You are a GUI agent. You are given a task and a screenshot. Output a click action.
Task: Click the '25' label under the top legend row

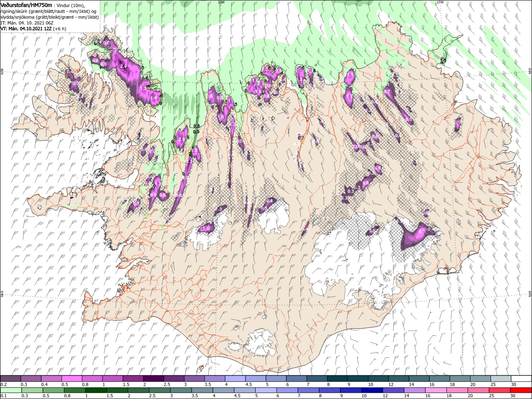tap(493, 384)
